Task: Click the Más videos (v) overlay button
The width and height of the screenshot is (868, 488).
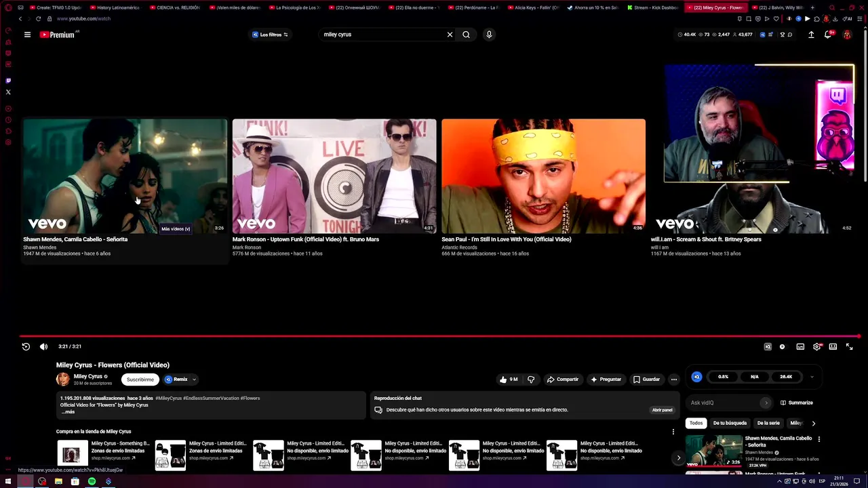Action: coord(176,229)
